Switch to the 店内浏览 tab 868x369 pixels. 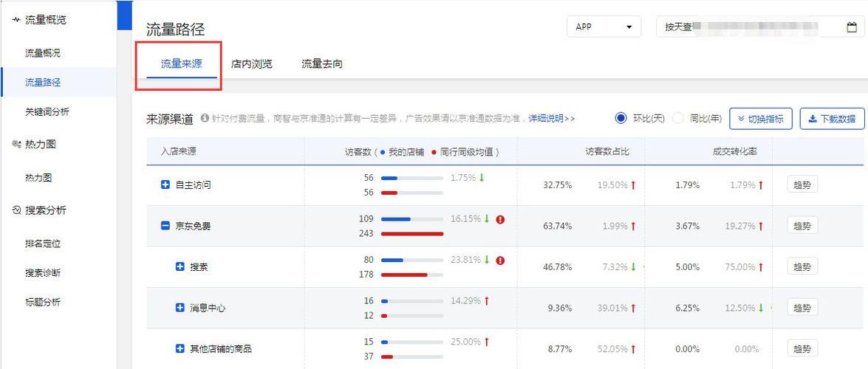(251, 64)
